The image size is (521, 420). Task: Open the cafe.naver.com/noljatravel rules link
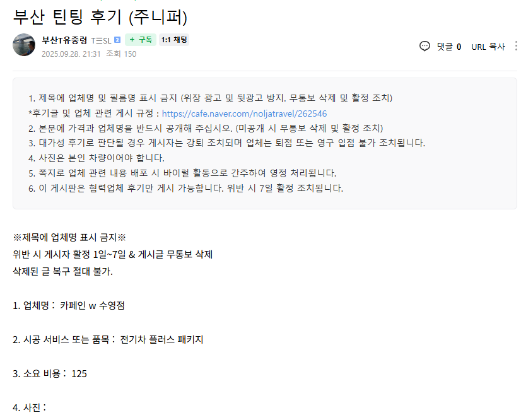[x=244, y=114]
